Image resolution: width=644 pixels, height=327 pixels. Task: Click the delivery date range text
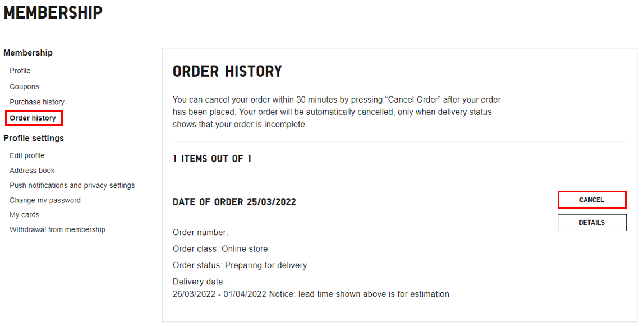coord(220,294)
